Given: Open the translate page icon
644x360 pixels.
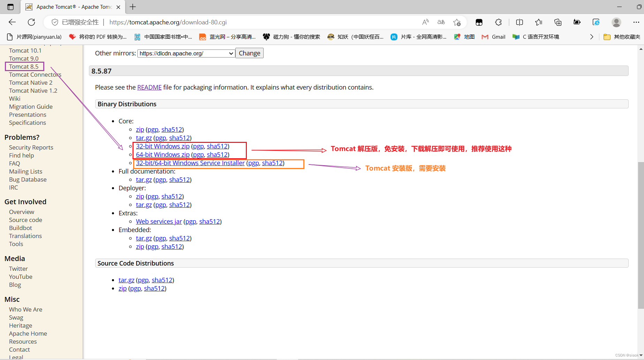Looking at the screenshot, I should (441, 22).
